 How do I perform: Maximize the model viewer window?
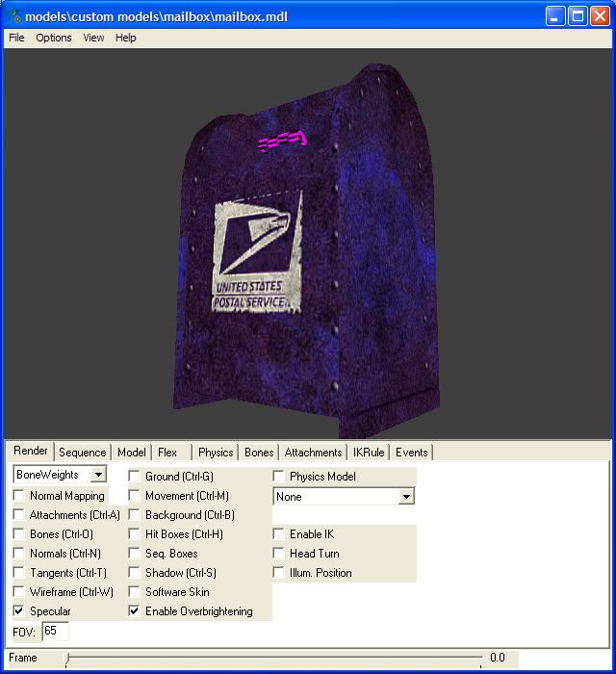point(577,16)
